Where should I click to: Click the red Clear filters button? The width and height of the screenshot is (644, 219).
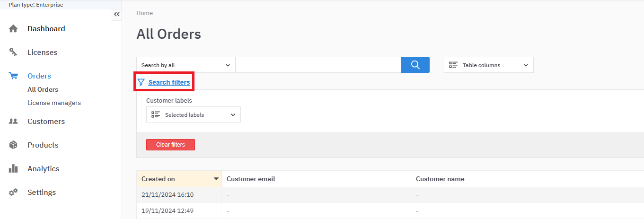(170, 145)
